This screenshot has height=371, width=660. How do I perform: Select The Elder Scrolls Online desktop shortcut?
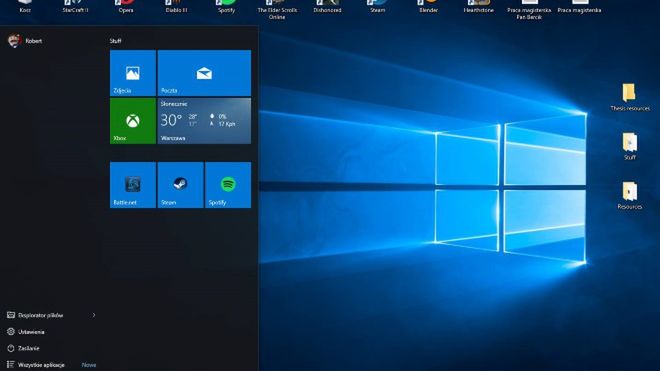(277, 10)
